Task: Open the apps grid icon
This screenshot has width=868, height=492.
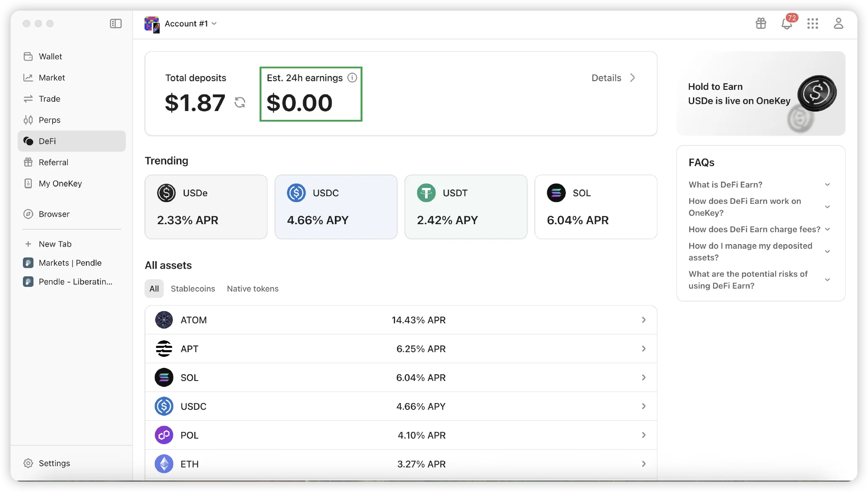Action: (x=812, y=24)
